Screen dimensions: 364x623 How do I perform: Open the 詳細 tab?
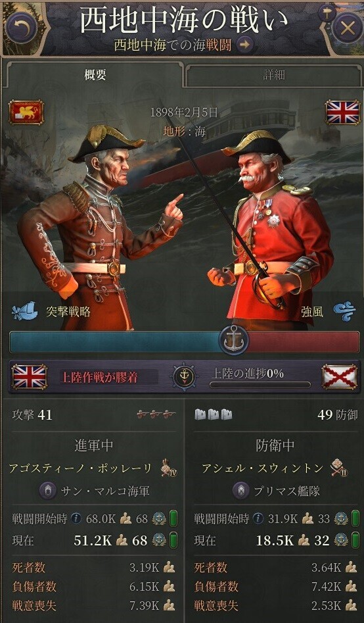coord(273,75)
